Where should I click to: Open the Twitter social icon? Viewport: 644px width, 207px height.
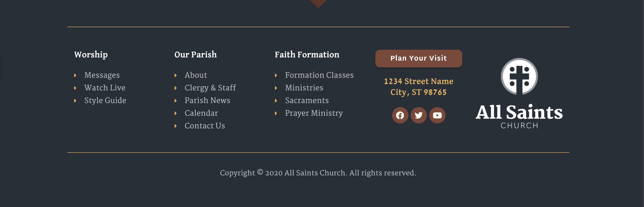(419, 115)
